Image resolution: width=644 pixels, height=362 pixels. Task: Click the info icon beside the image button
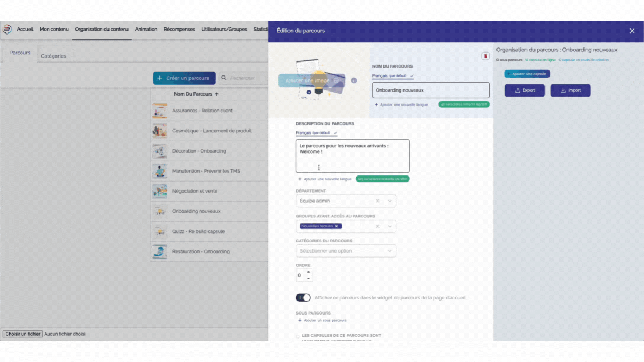pyautogui.click(x=354, y=80)
